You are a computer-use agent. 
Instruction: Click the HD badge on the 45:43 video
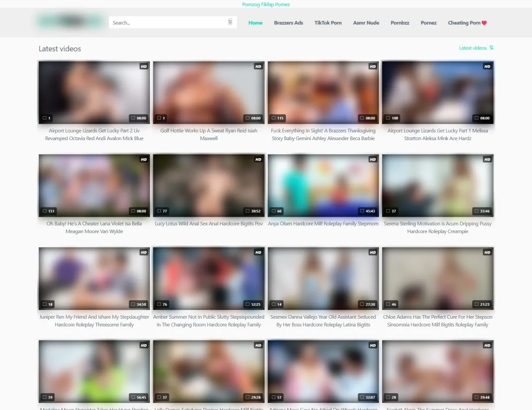372,160
